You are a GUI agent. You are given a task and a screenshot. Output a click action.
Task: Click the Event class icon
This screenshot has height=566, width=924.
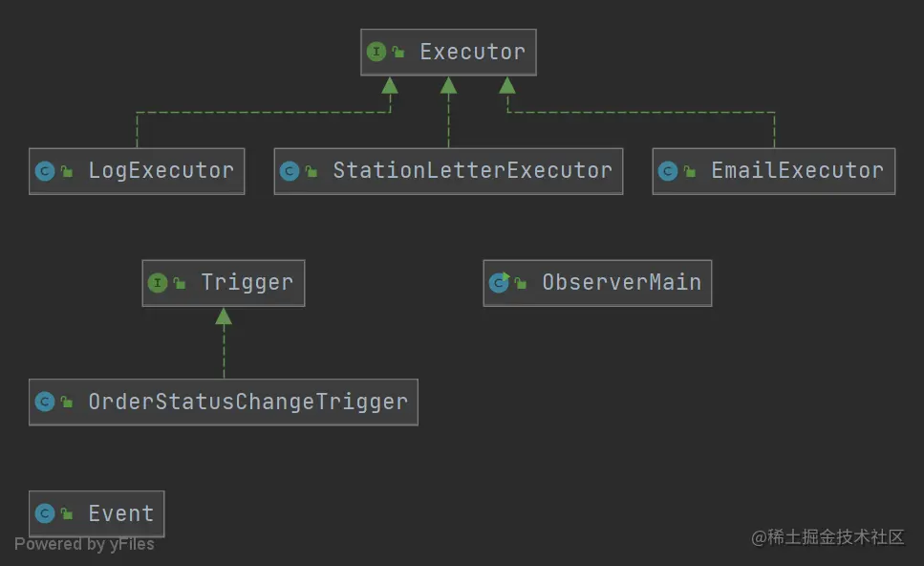(45, 514)
